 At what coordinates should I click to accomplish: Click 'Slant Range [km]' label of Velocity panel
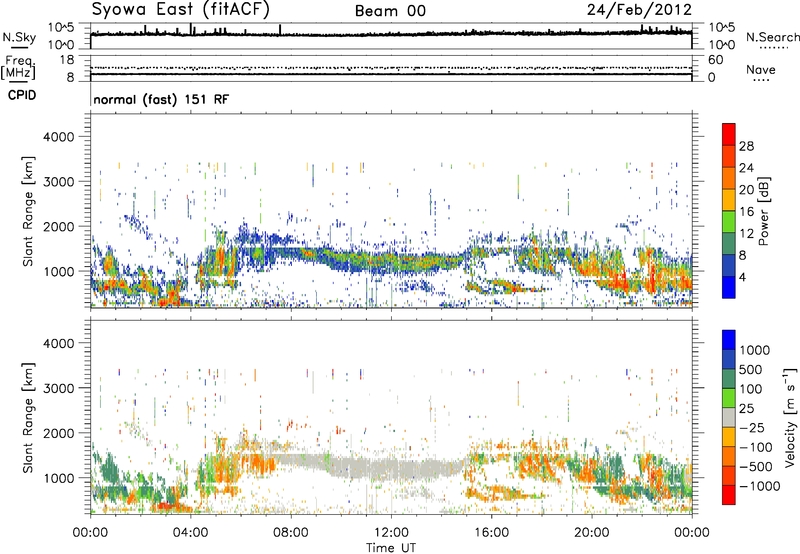point(29,418)
